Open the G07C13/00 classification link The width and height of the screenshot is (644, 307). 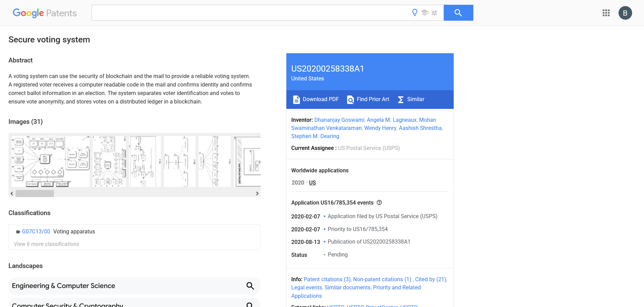36,231
